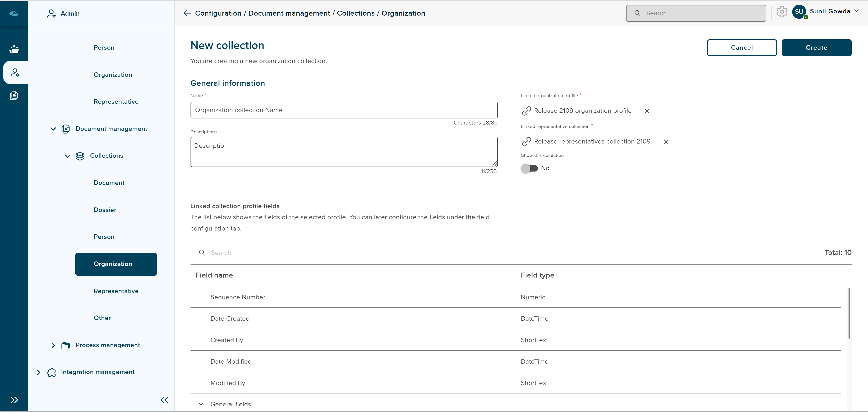Click the Create button
Image resolution: width=868 pixels, height=412 pixels.
point(816,47)
